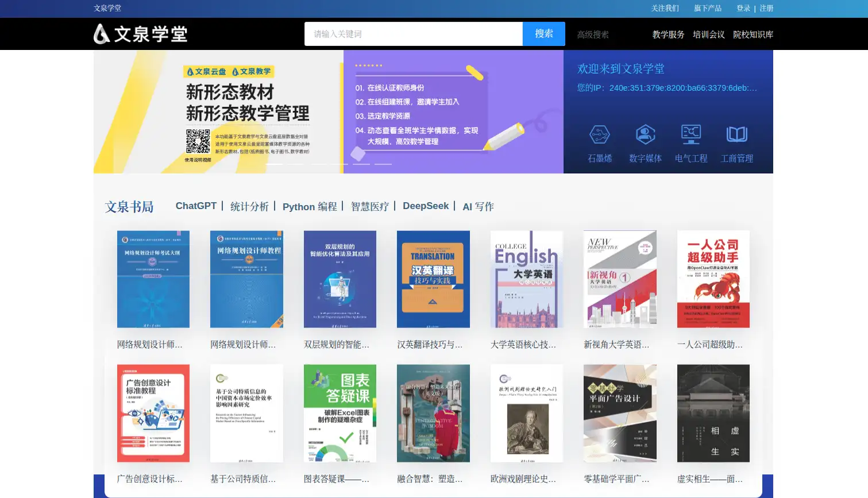868x498 pixels.
Task: Focus the keyword search input field
Action: pyautogui.click(x=414, y=34)
